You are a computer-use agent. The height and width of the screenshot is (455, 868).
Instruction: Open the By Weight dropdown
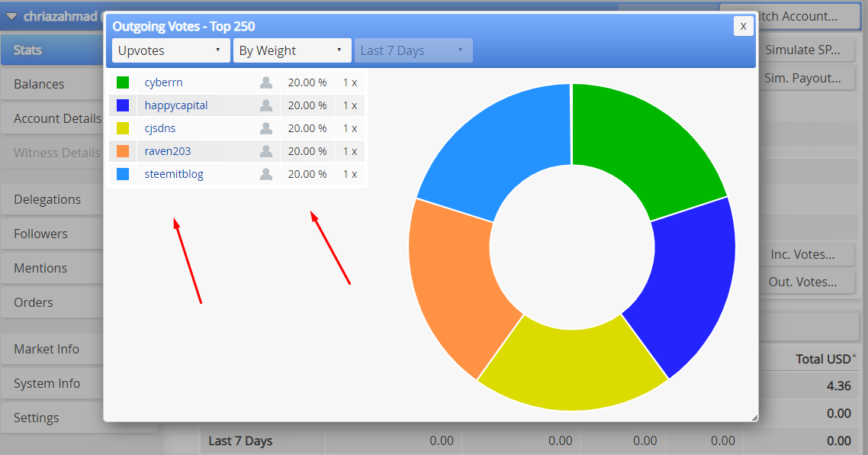[x=292, y=50]
